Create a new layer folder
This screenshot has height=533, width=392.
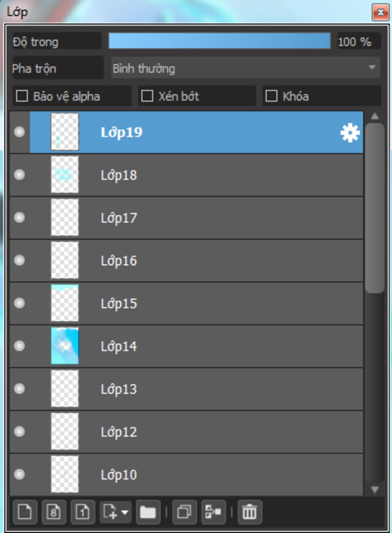pyautogui.click(x=148, y=512)
